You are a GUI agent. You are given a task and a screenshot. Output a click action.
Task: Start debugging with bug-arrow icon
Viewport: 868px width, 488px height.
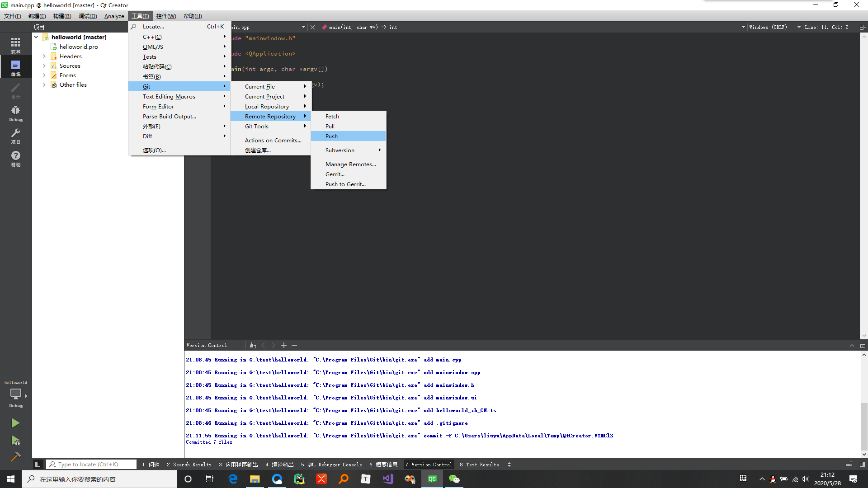15,440
